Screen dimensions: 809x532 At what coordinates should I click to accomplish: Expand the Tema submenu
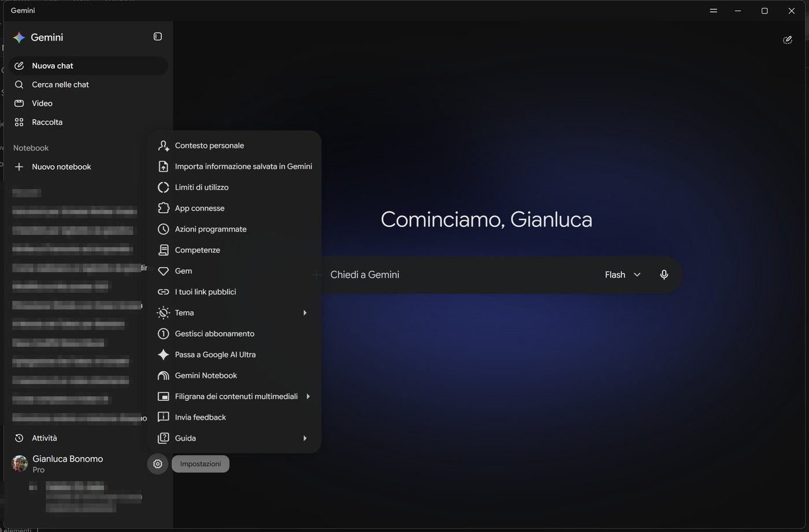point(234,312)
